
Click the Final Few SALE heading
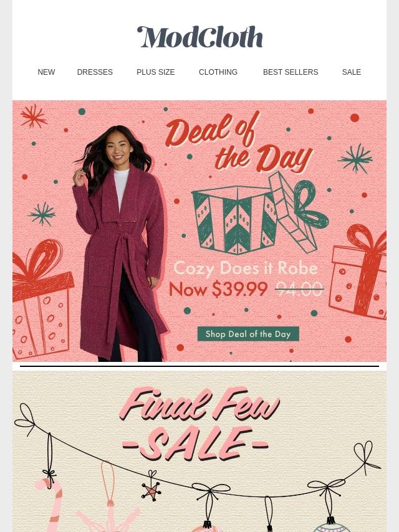tap(199, 424)
